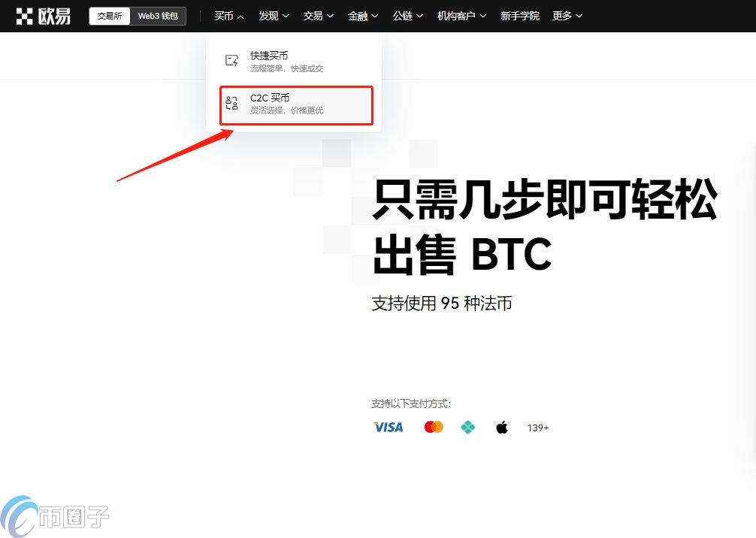This screenshot has height=538, width=756.
Task: Click the Mastercard payment icon
Action: (434, 427)
